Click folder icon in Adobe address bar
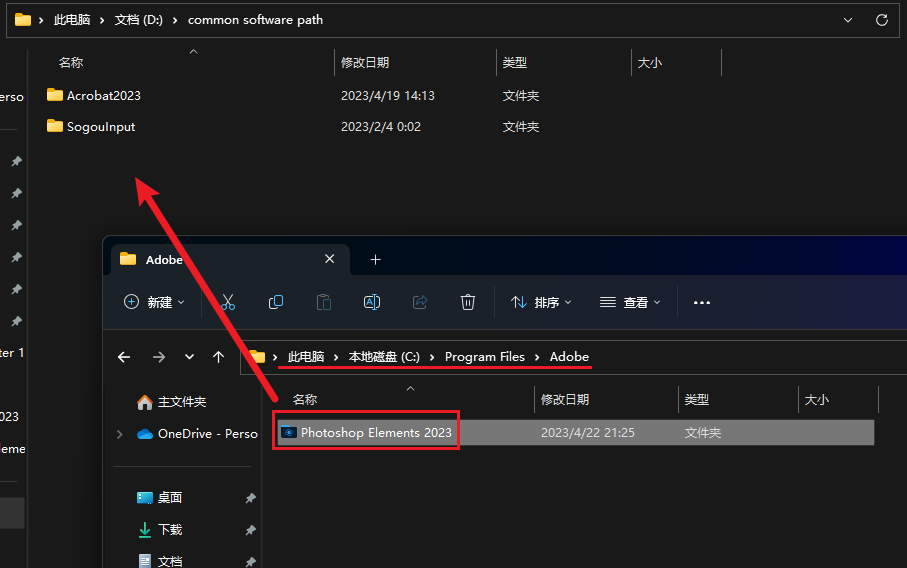The image size is (907, 568). click(257, 357)
